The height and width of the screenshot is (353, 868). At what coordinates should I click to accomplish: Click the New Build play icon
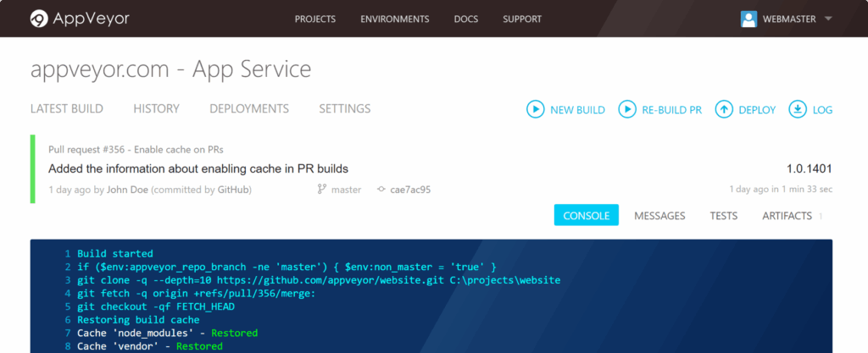[x=536, y=109]
